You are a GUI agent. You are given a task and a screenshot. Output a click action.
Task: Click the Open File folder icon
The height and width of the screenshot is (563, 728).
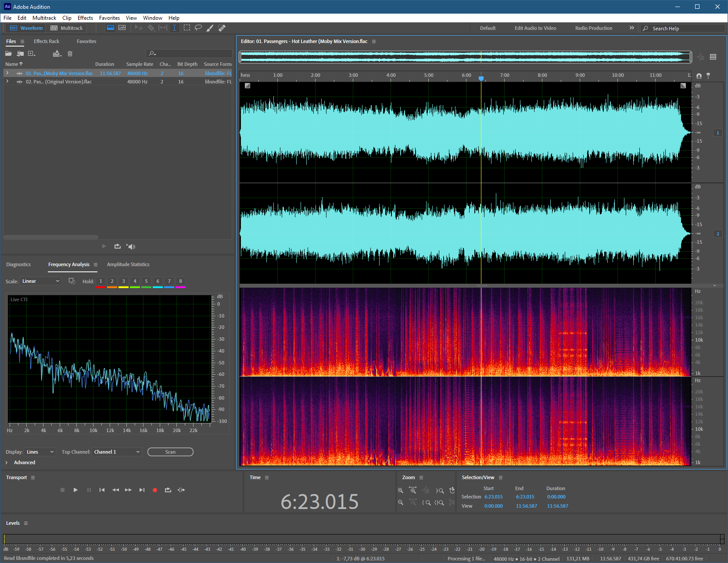pyautogui.click(x=8, y=54)
